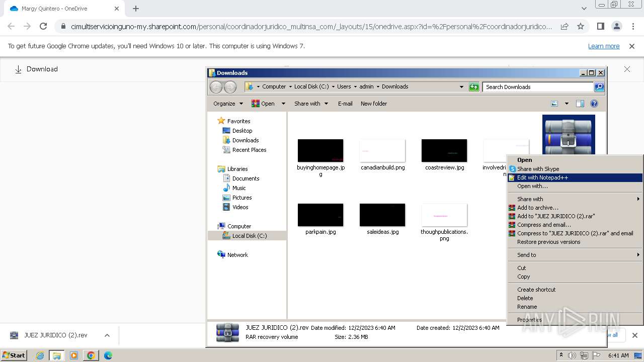This screenshot has height=362, width=644.
Task: Open the Chrome profile avatar
Action: click(617, 26)
